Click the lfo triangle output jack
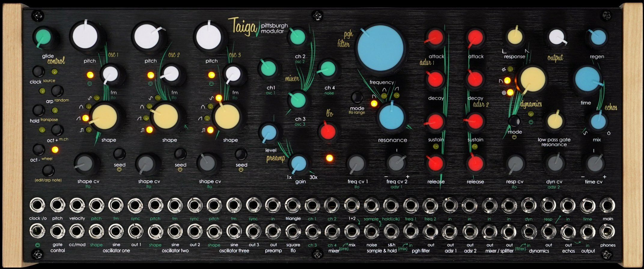Screen dimensions: 644x269 [x=293, y=206]
